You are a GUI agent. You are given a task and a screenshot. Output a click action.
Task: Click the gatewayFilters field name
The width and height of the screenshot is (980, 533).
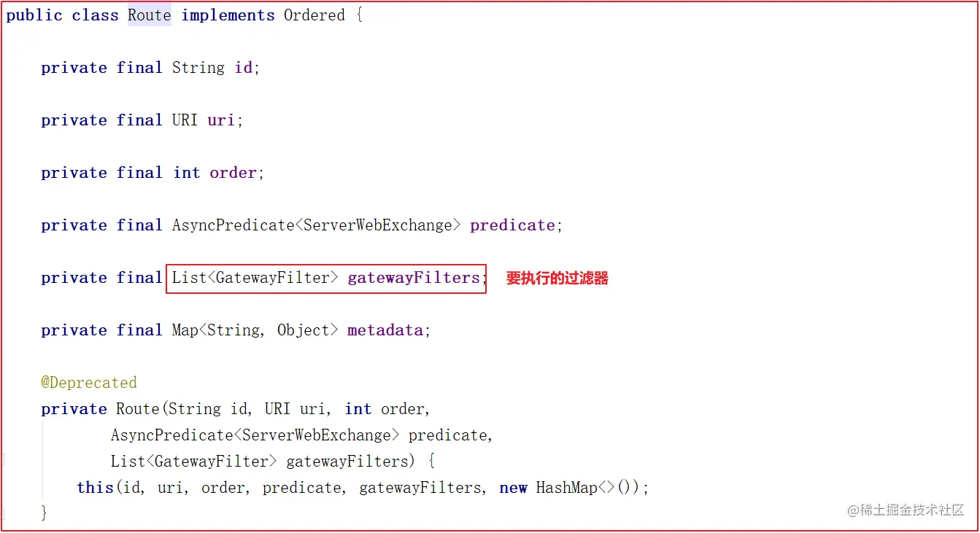(414, 278)
